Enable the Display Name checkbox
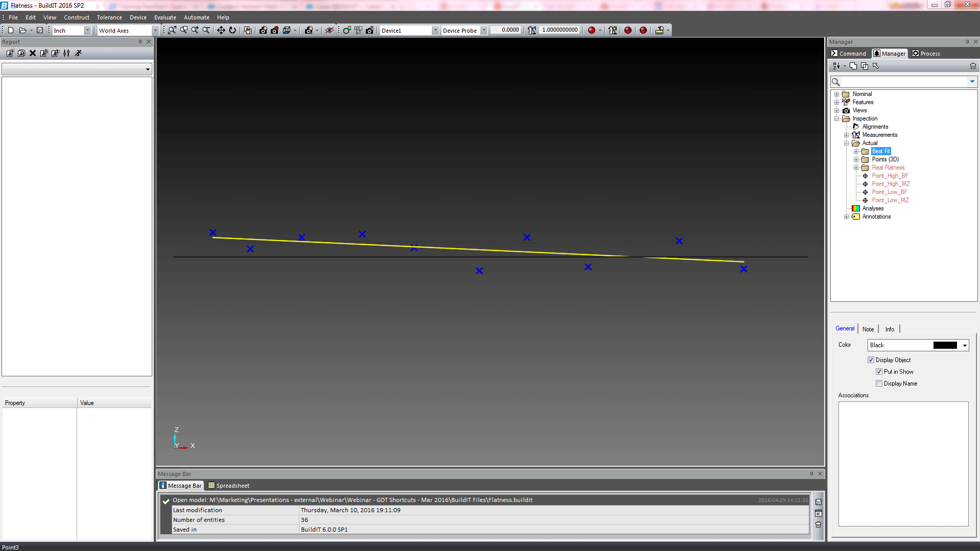This screenshot has height=551, width=980. coord(879,384)
